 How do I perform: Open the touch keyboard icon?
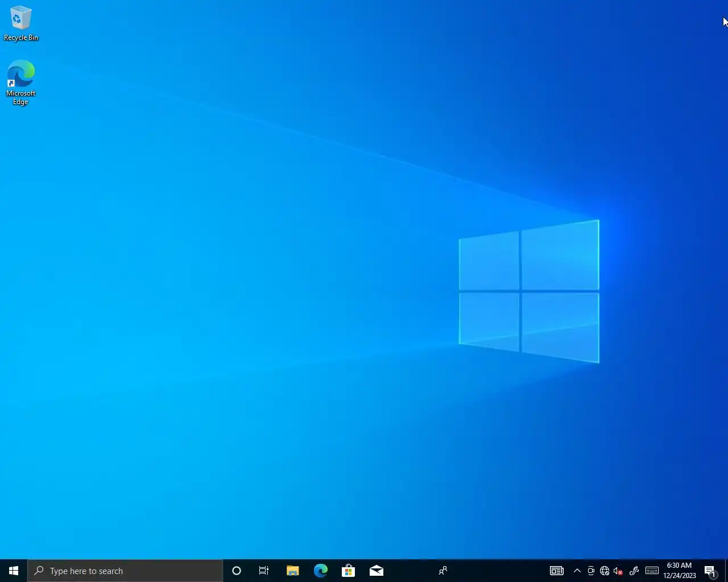pyautogui.click(x=652, y=571)
